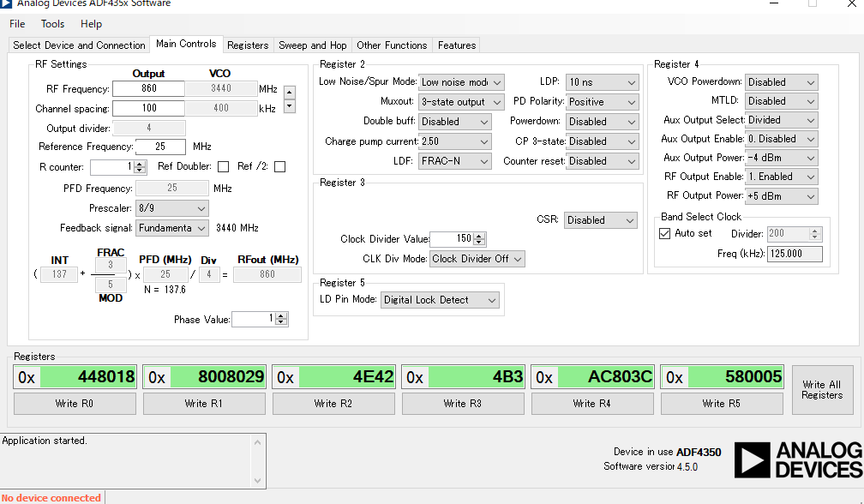Click the Channel spacing output field
Viewport: 864px width, 504px height.
149,108
